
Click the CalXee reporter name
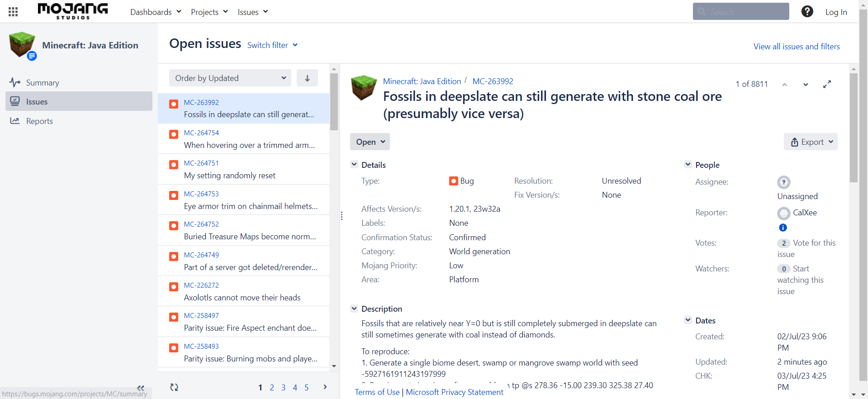coord(805,213)
